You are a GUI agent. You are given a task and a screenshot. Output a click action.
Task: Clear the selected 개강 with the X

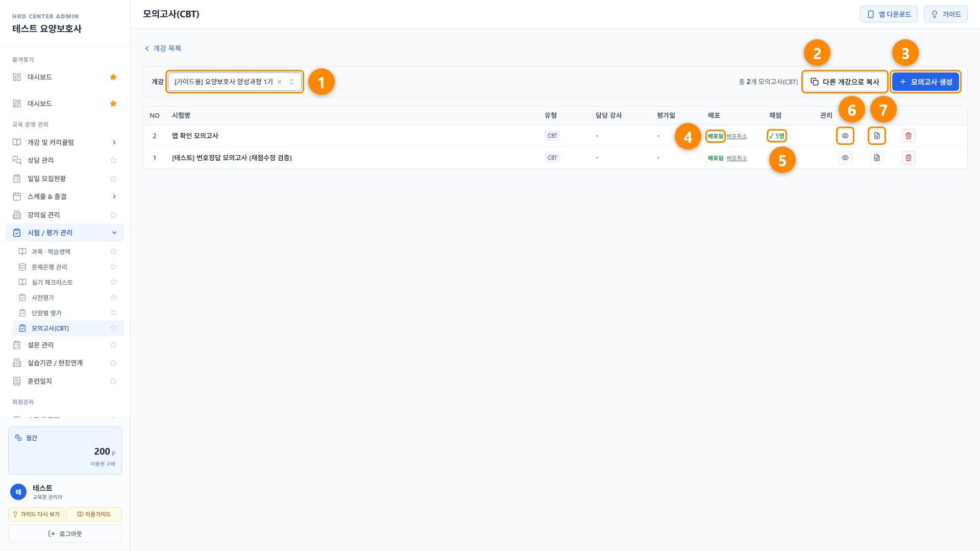[x=279, y=82]
